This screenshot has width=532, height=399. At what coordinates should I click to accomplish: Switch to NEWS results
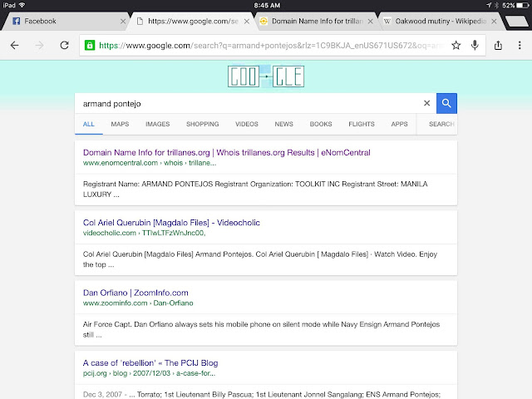[284, 124]
